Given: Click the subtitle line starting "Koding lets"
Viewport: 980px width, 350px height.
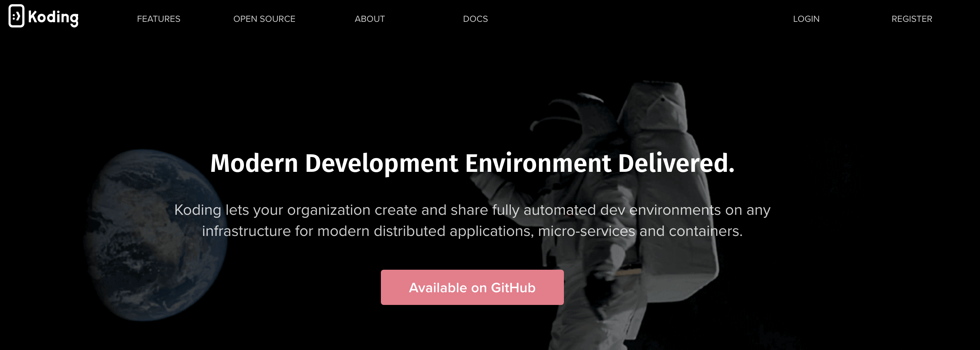Looking at the screenshot, I should [x=472, y=210].
